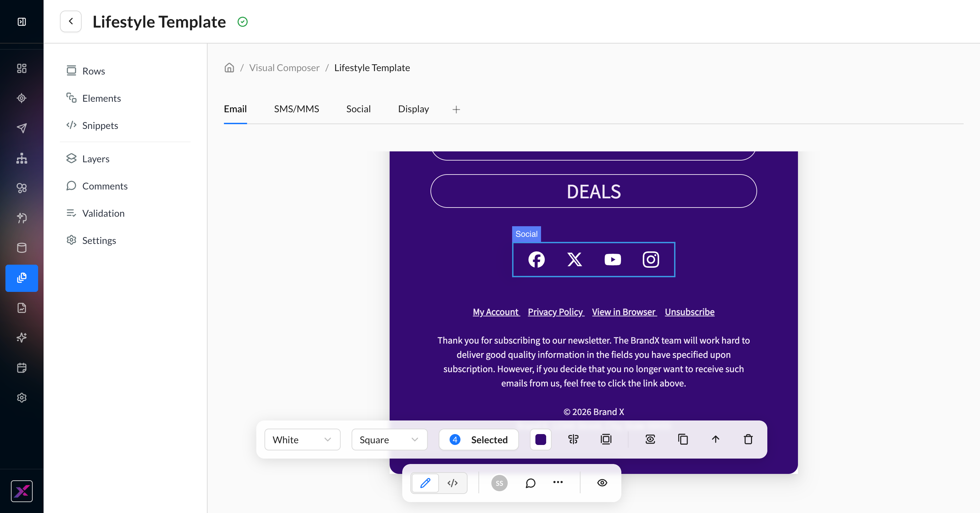Open the Layers panel
980x513 pixels.
88,159
